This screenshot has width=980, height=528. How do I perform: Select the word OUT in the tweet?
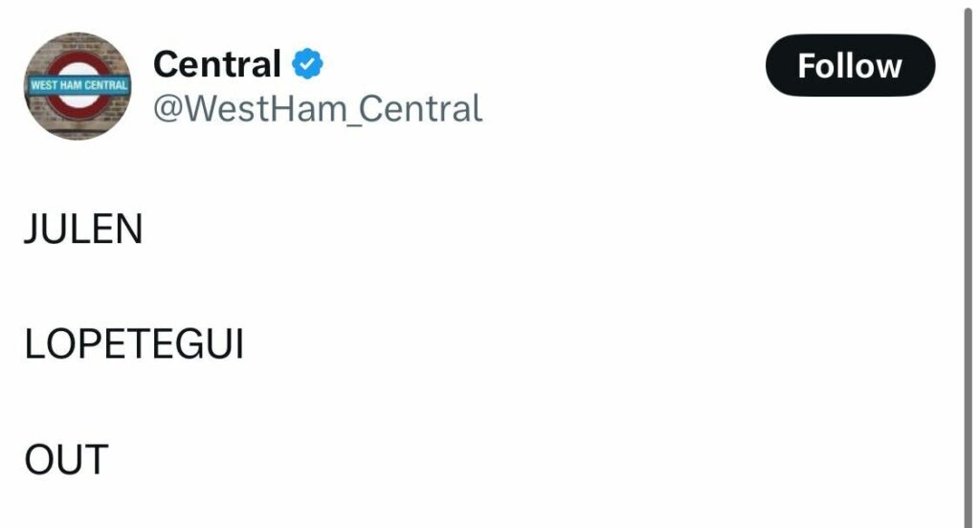tap(66, 460)
